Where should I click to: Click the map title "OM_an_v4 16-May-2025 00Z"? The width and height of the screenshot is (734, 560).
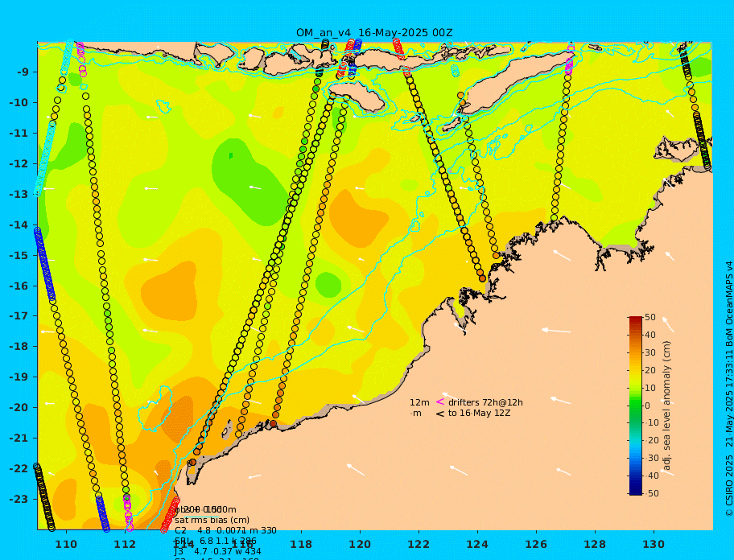(374, 33)
